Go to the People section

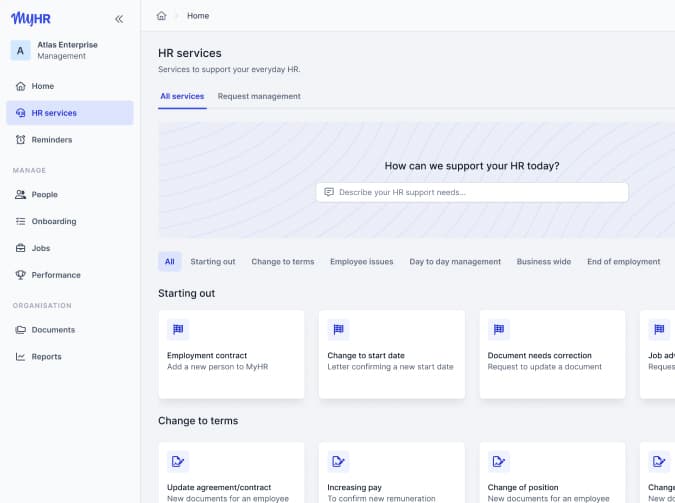pyautogui.click(x=44, y=195)
